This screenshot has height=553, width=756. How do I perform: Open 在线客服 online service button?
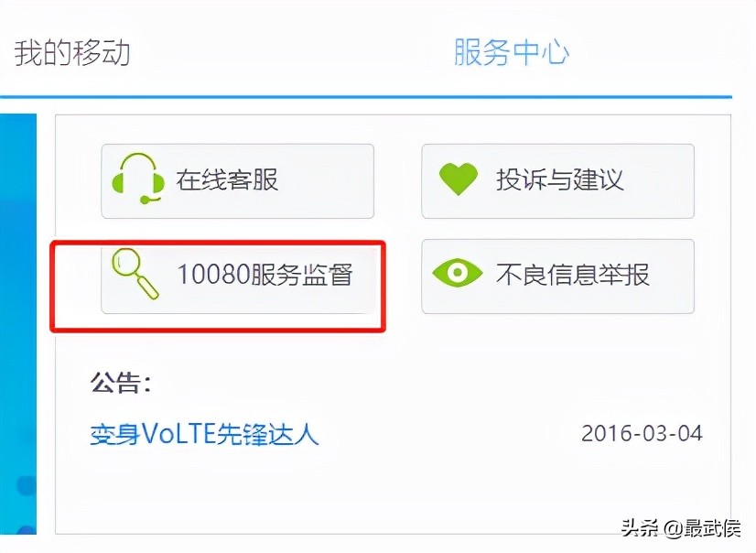coord(238,181)
